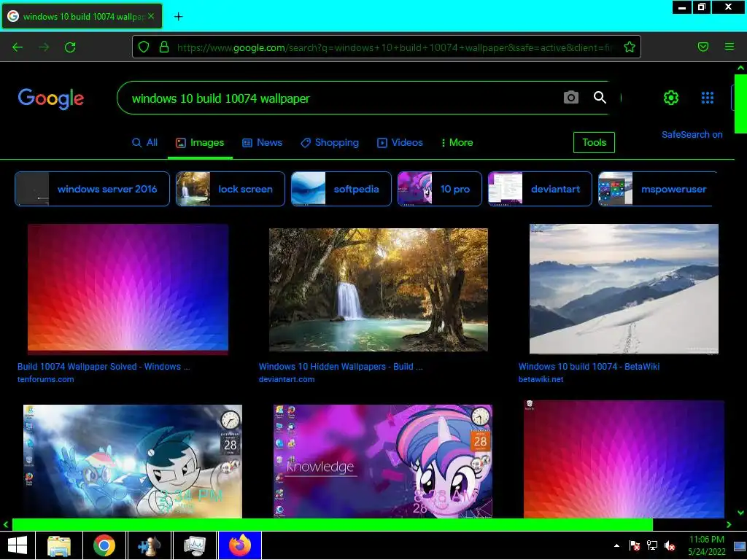Image resolution: width=747 pixels, height=560 pixels.
Task: Reload the page with the refresh icon
Action: pos(70,47)
